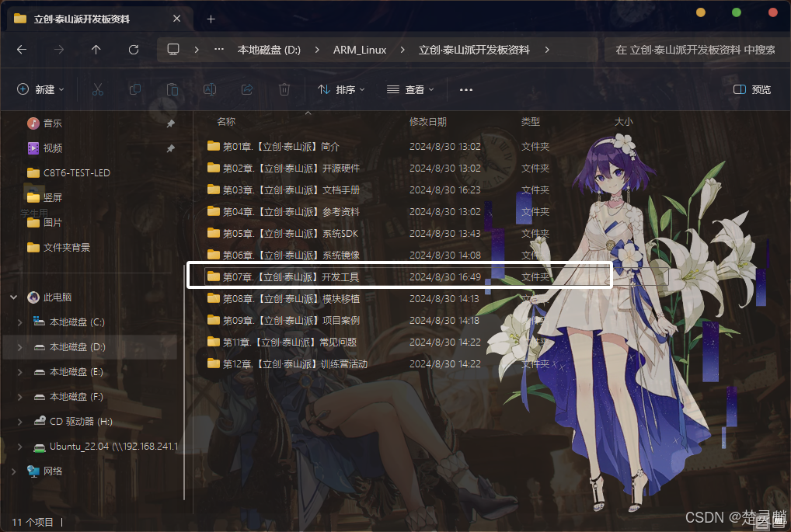Expand chevron after 本地磁盘 (D:) in address bar
Viewport: 791px width, 532px height.
(317, 50)
